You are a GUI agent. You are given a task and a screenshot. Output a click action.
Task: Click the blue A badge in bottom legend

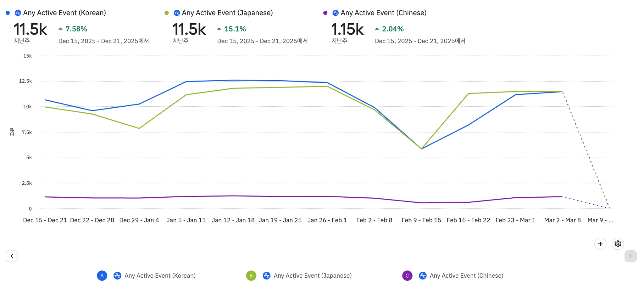[x=102, y=276]
